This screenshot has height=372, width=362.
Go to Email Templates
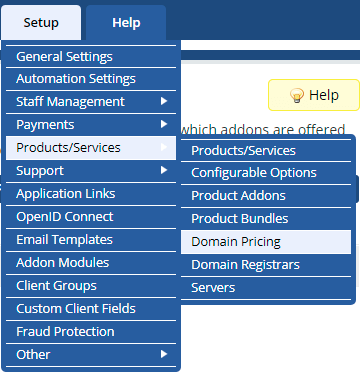coord(91,240)
